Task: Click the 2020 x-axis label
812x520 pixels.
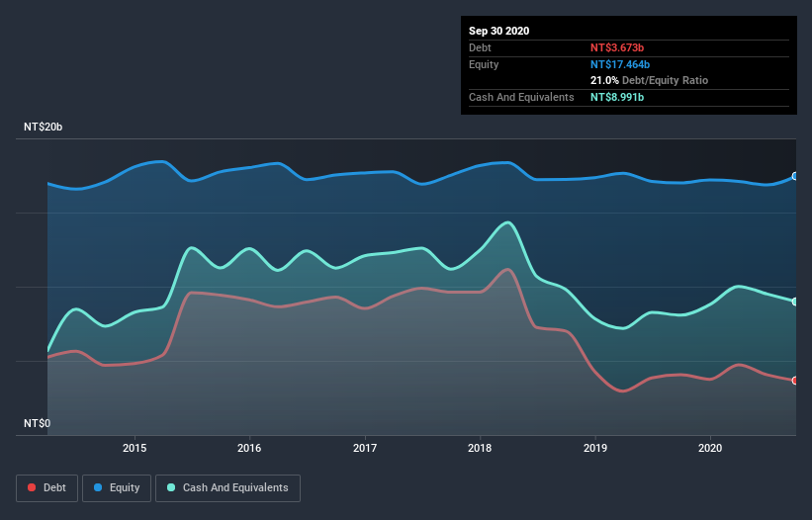Action: coord(710,448)
